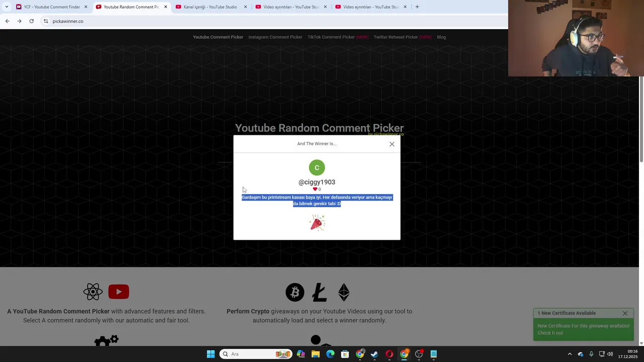Open Youtube Comment Picker in the site menu

[x=218, y=37]
